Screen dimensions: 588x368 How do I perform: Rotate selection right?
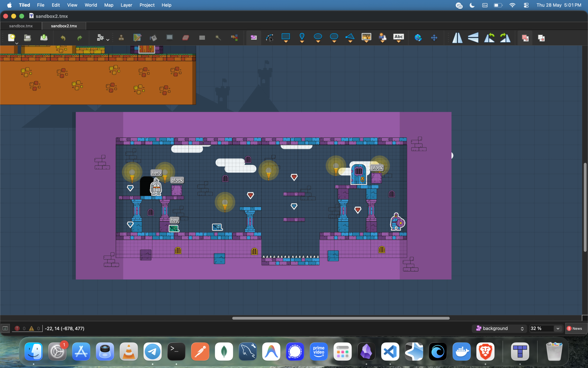505,38
